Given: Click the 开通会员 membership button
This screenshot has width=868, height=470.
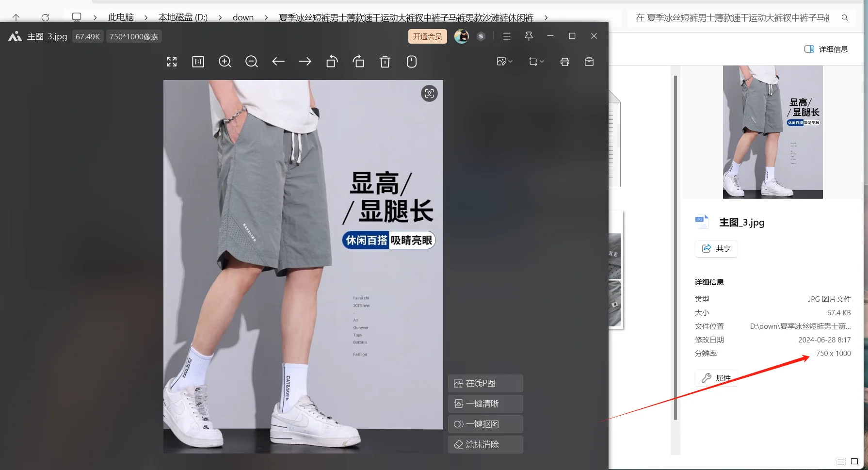Looking at the screenshot, I should 427,36.
